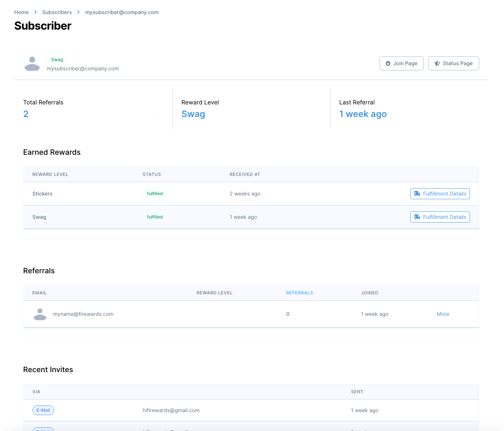Go to Home in the breadcrumb
The height and width of the screenshot is (431, 504).
(x=21, y=12)
